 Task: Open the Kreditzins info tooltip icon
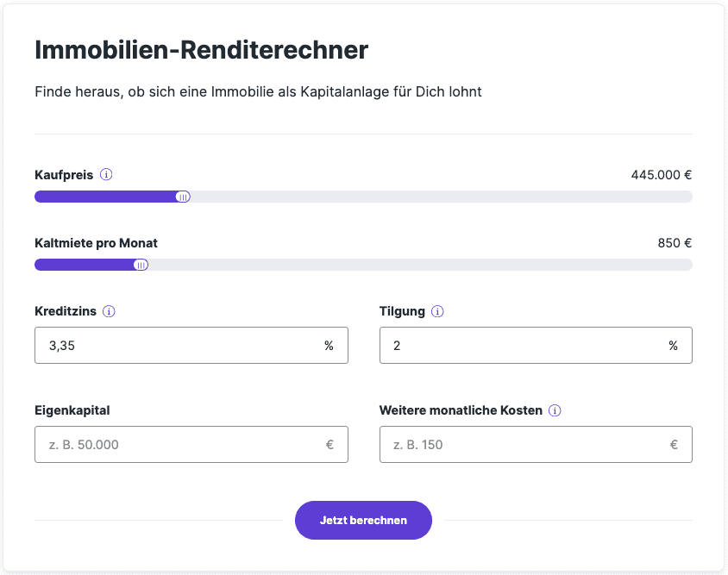[x=109, y=312]
